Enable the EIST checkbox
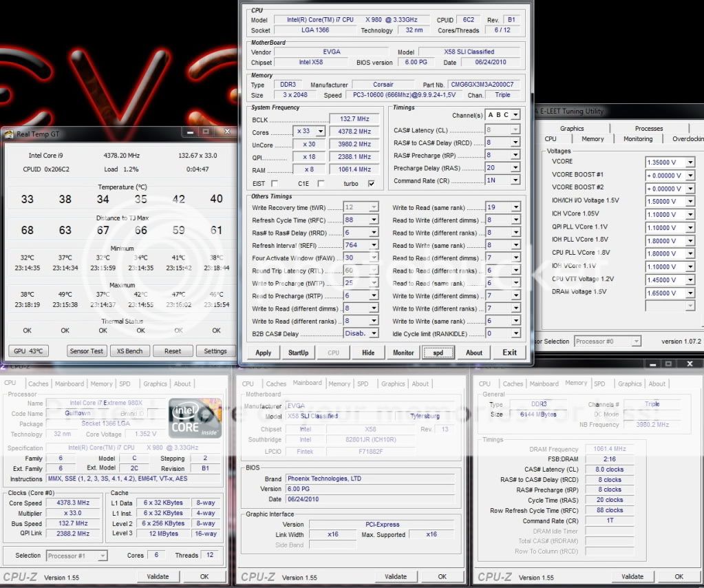 pyautogui.click(x=275, y=184)
